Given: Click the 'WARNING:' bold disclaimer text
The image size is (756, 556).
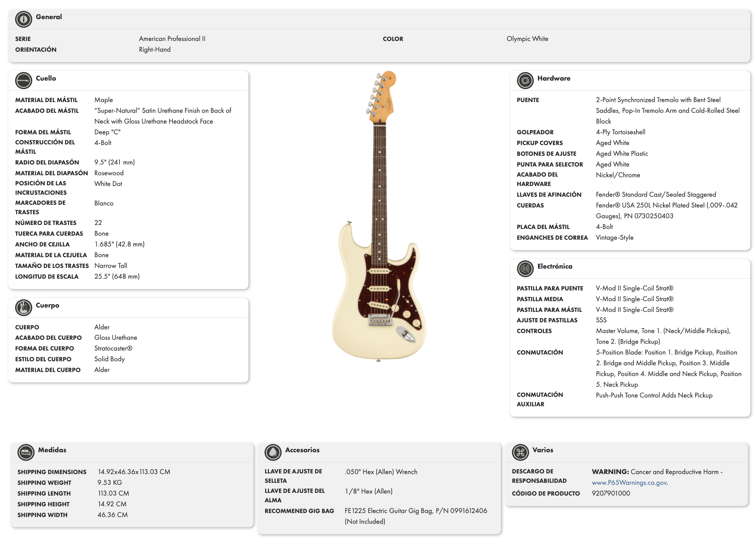Looking at the screenshot, I should pyautogui.click(x=610, y=472).
